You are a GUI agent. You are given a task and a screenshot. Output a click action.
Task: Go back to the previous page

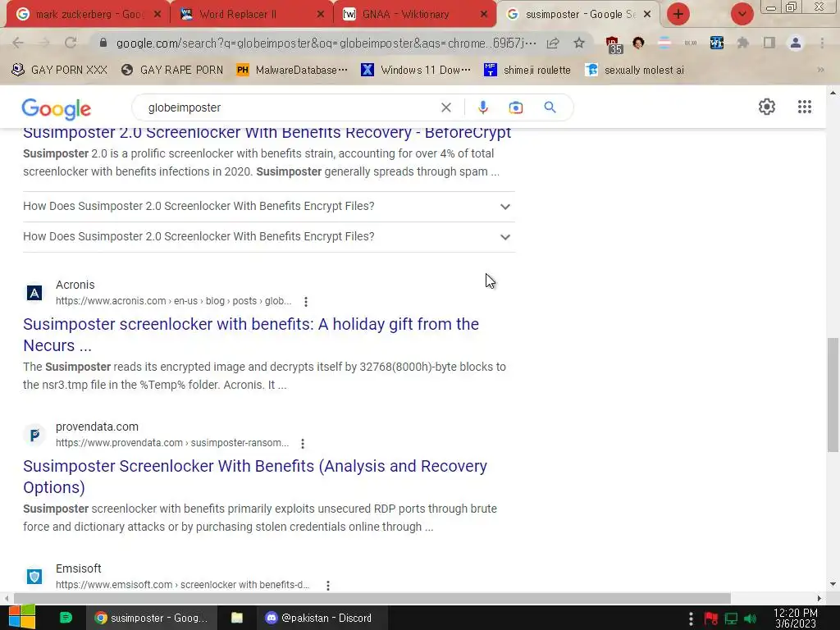[x=18, y=43]
